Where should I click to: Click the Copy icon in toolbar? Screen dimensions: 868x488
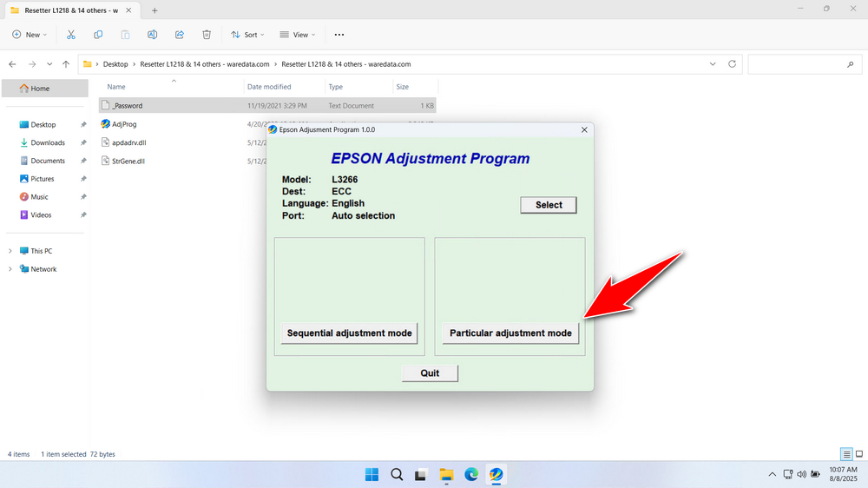(x=98, y=35)
